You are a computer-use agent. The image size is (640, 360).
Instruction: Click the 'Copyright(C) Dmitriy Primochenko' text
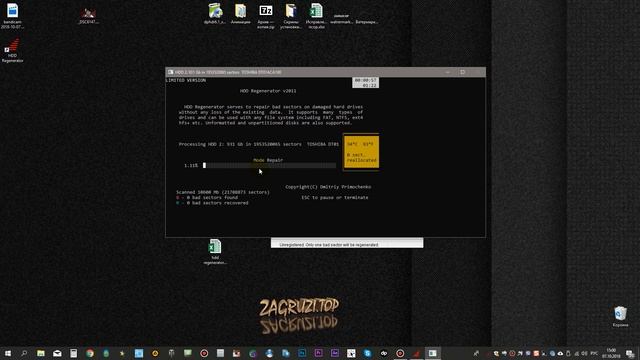(328, 187)
